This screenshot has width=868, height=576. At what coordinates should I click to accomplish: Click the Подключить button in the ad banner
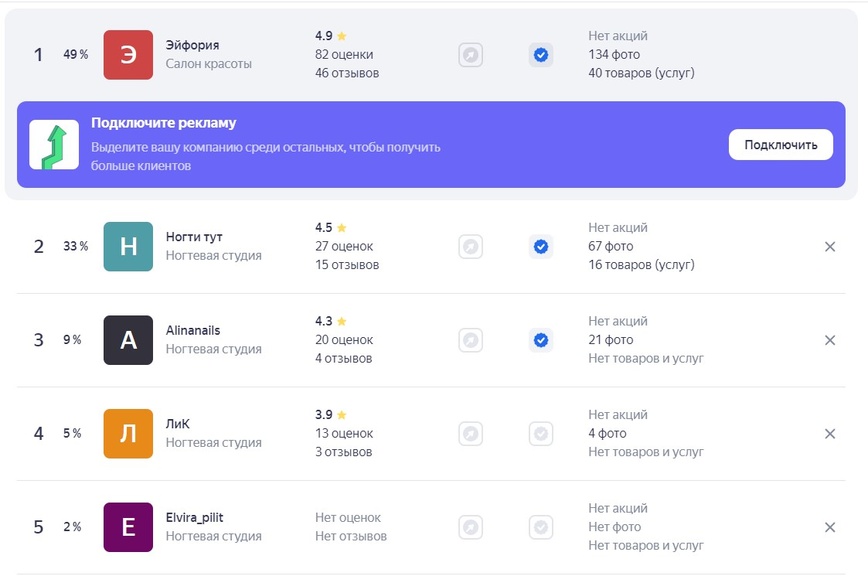(781, 144)
